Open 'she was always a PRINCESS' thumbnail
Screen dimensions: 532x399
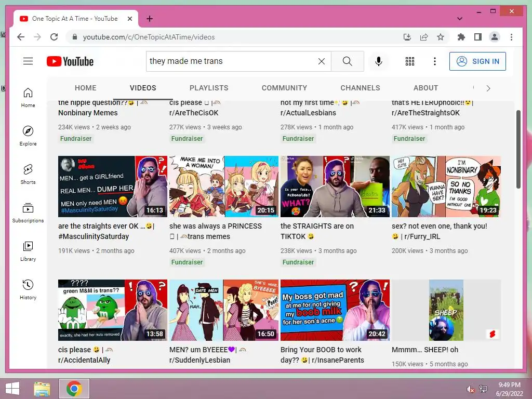pos(224,187)
